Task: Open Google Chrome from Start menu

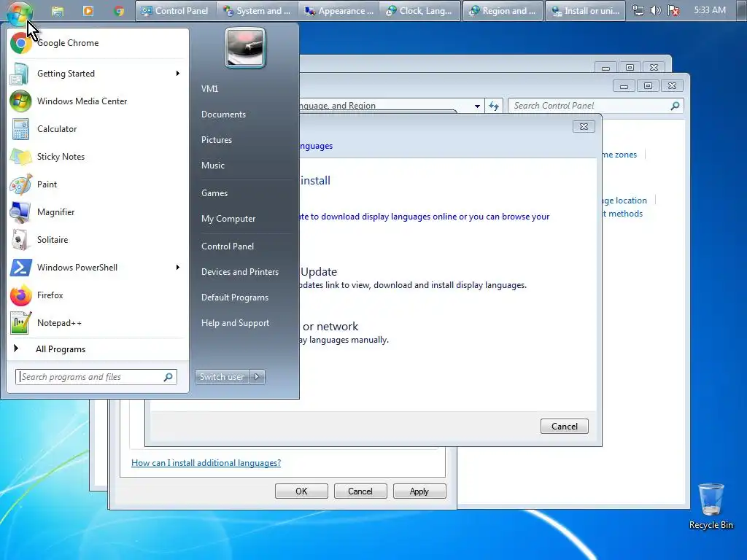Action: click(98, 43)
